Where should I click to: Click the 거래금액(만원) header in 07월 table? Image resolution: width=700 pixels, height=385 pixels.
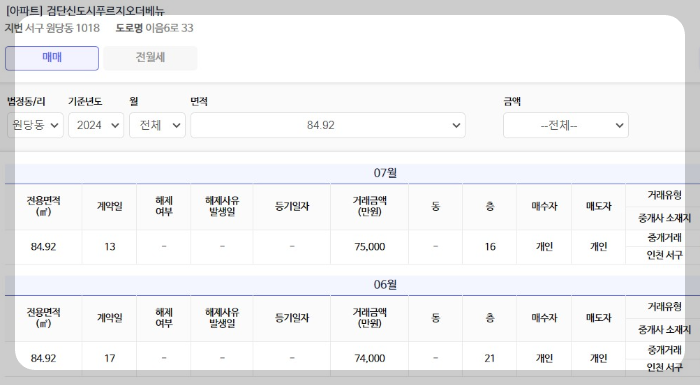[370, 206]
